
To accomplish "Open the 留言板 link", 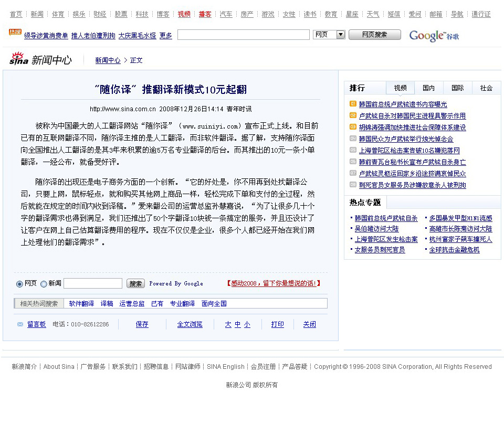I will (37, 324).
